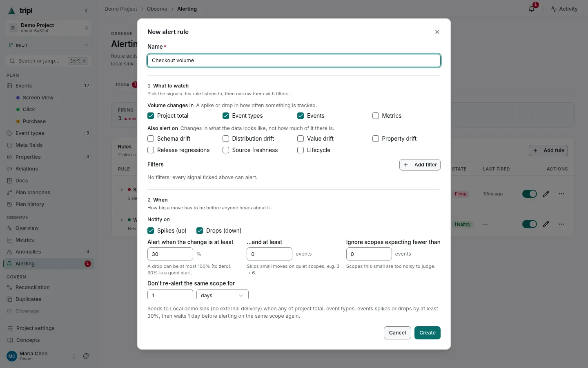Open the Maria Chen user menu
This screenshot has width=588, height=368.
pos(41,356)
